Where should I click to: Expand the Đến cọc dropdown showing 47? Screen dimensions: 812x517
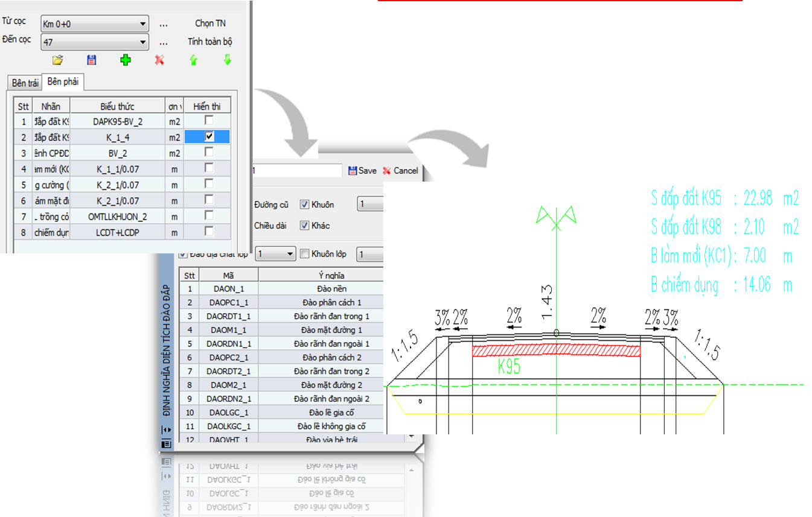[142, 42]
